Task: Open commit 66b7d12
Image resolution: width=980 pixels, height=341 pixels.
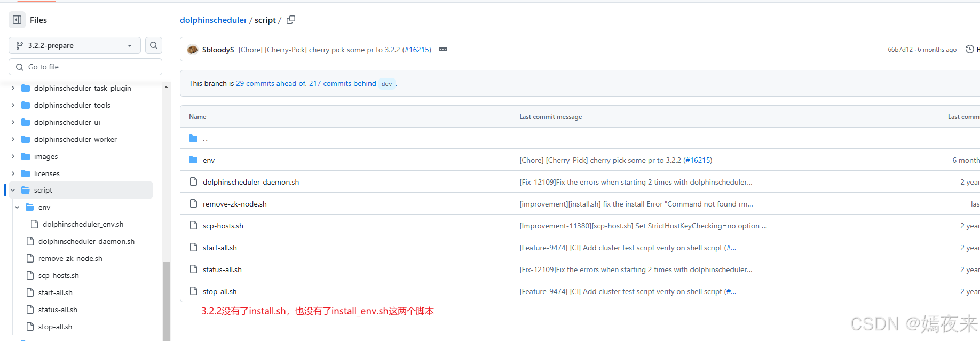Action: (x=900, y=50)
